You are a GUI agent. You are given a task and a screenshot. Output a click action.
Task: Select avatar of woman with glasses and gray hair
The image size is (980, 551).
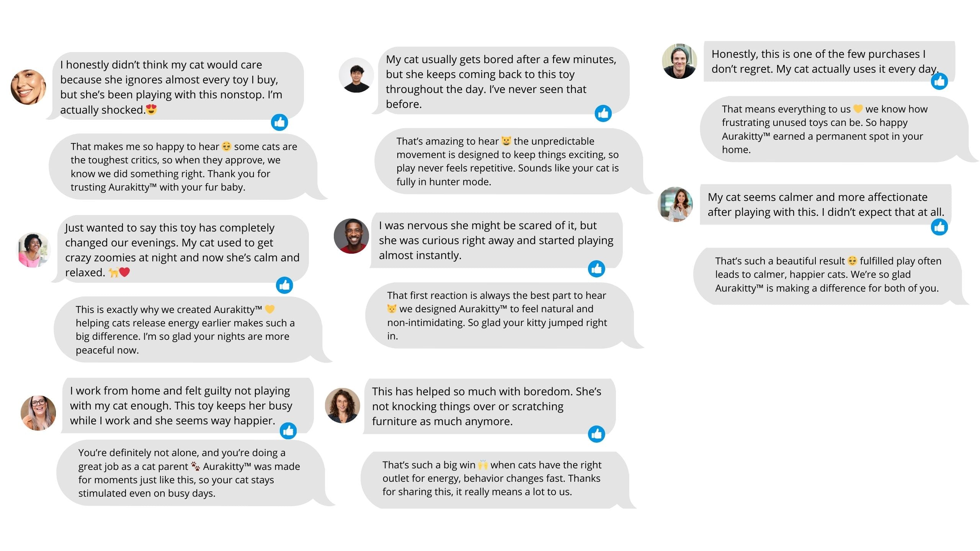(38, 413)
